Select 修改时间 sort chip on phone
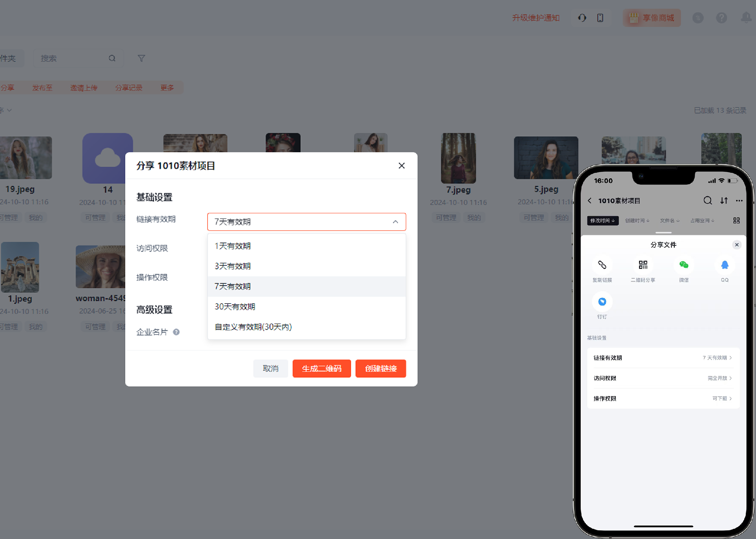Viewport: 756px width, 539px height. [x=602, y=220]
